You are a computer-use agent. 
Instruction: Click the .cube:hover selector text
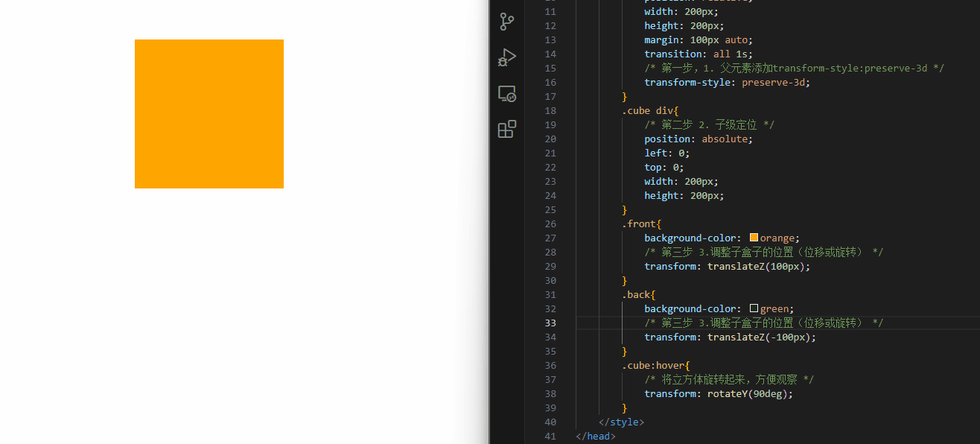point(654,365)
